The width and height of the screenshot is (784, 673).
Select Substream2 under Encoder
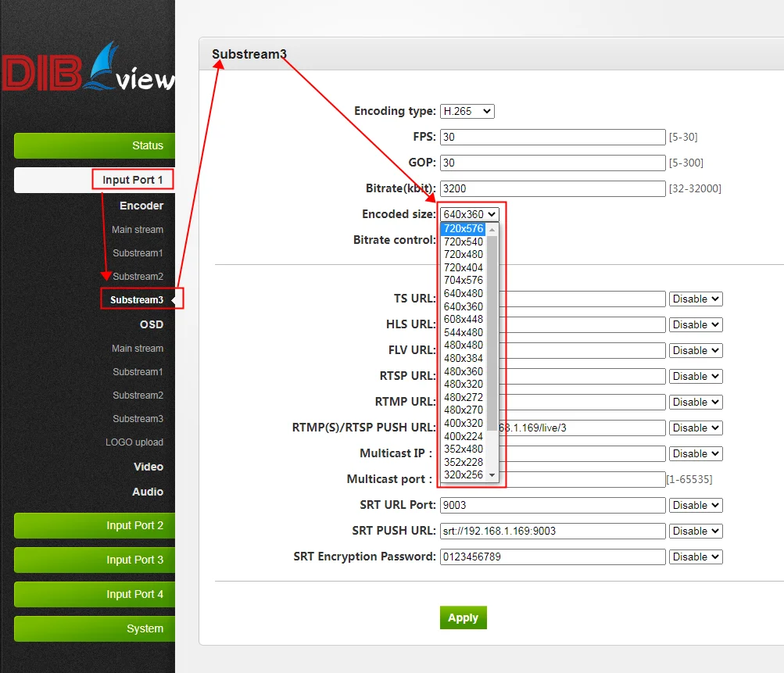(138, 277)
